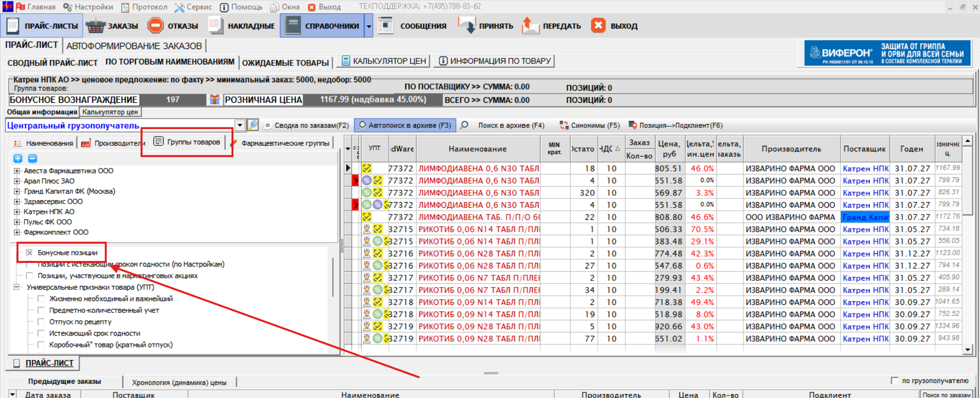Viewport: 980px width, 398px height.
Task: Open the ПРАЙС-ЛИСТЫ toolbar icon
Action: coord(13,26)
